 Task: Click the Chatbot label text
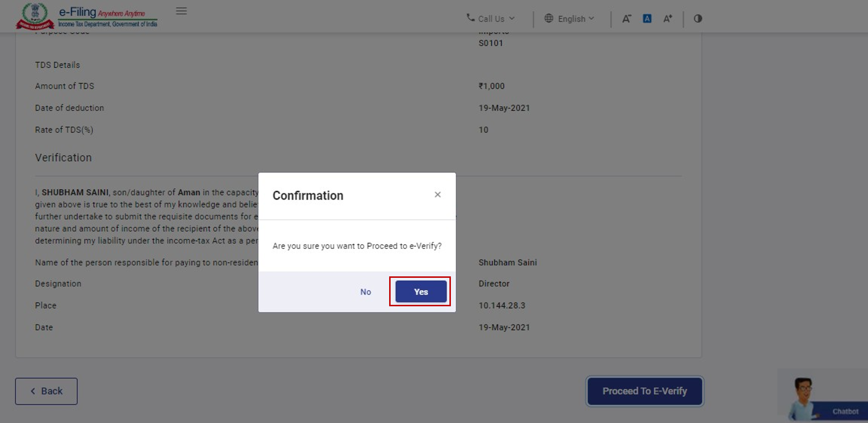845,411
